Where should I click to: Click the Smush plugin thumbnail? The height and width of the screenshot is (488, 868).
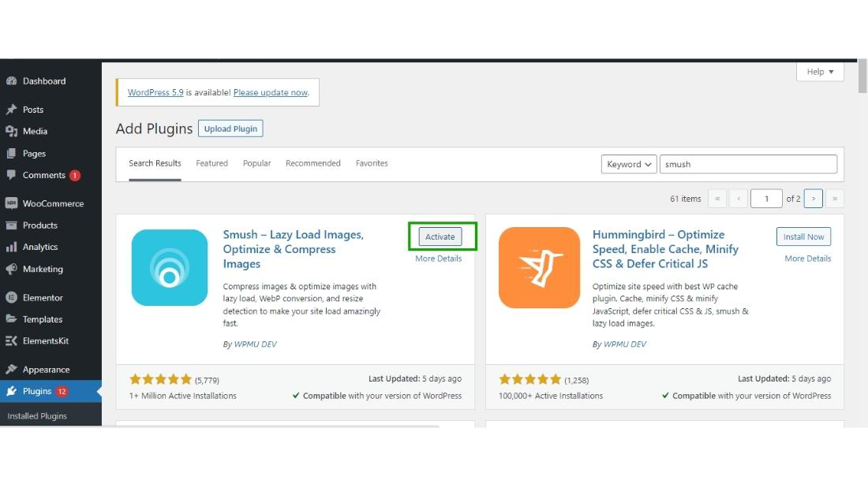coord(170,267)
